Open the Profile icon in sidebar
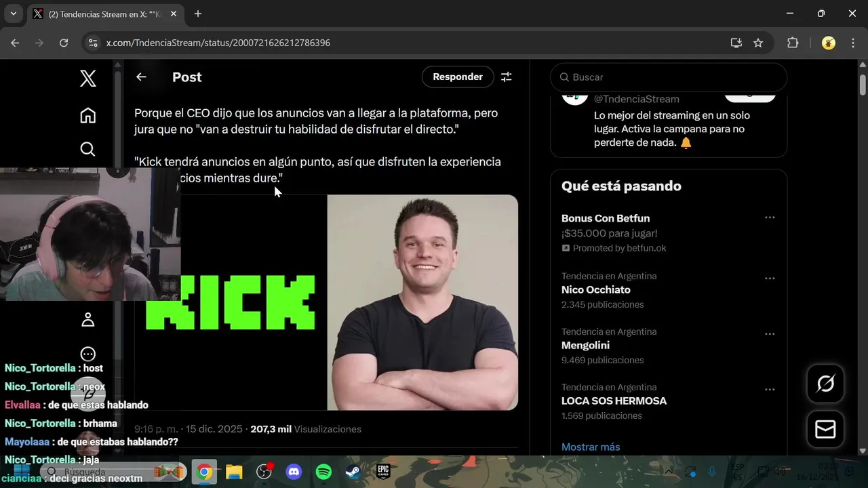Screen dimensions: 868x488 pos(88,320)
